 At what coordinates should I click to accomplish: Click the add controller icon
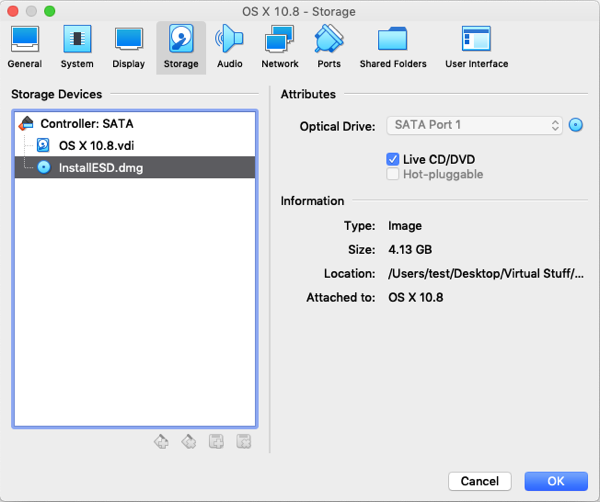(x=161, y=442)
